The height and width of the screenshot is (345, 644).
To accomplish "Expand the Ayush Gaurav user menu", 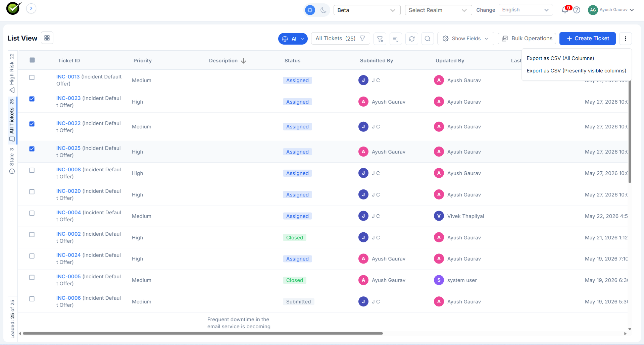I will [x=632, y=10].
